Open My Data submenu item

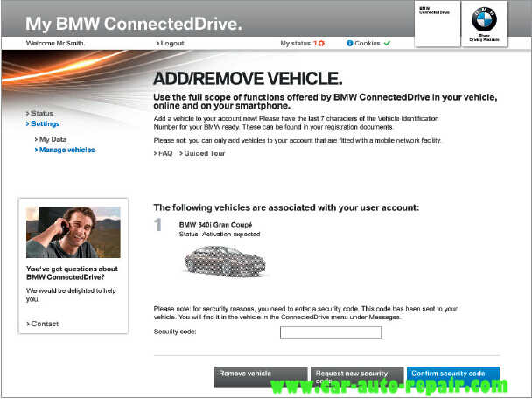pos(51,139)
